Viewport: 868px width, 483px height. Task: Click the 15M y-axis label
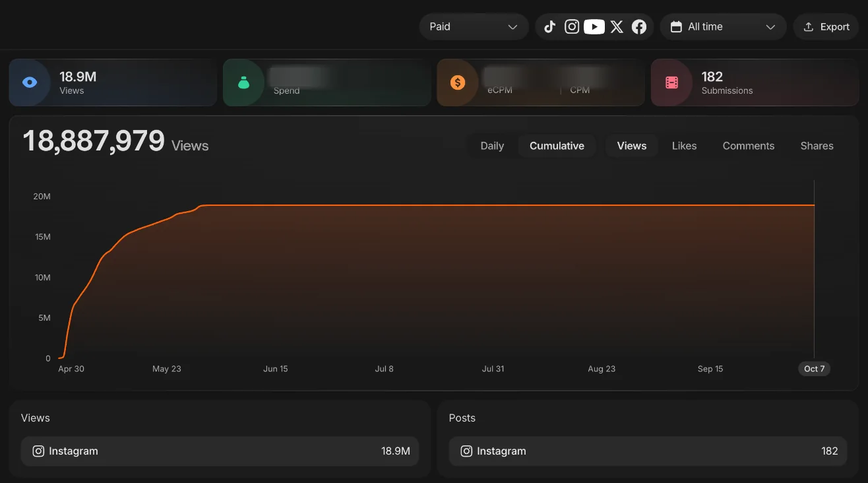(x=42, y=237)
